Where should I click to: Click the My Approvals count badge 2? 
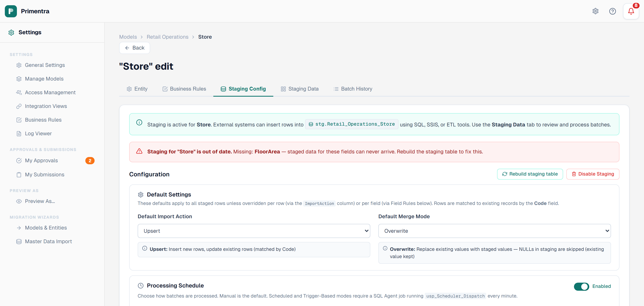coord(90,161)
